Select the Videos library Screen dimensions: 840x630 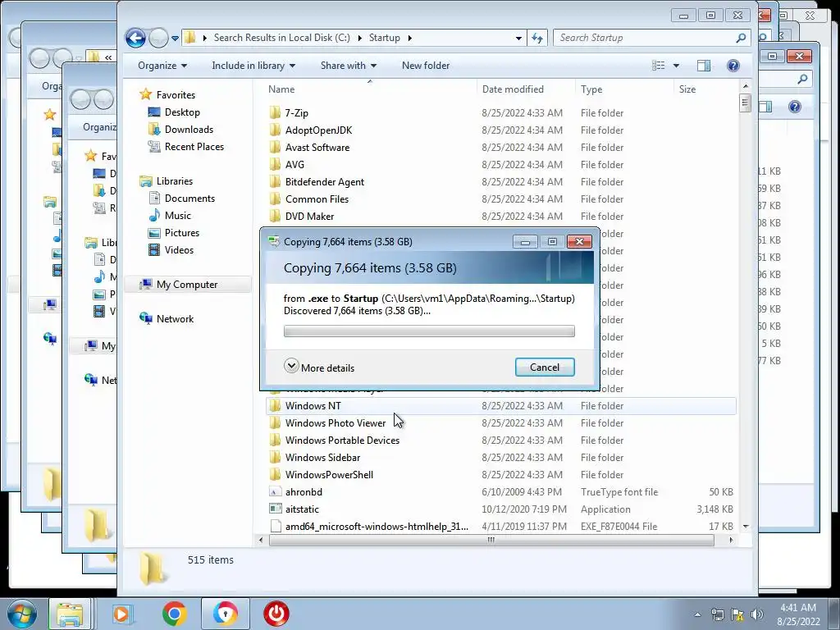[179, 249]
